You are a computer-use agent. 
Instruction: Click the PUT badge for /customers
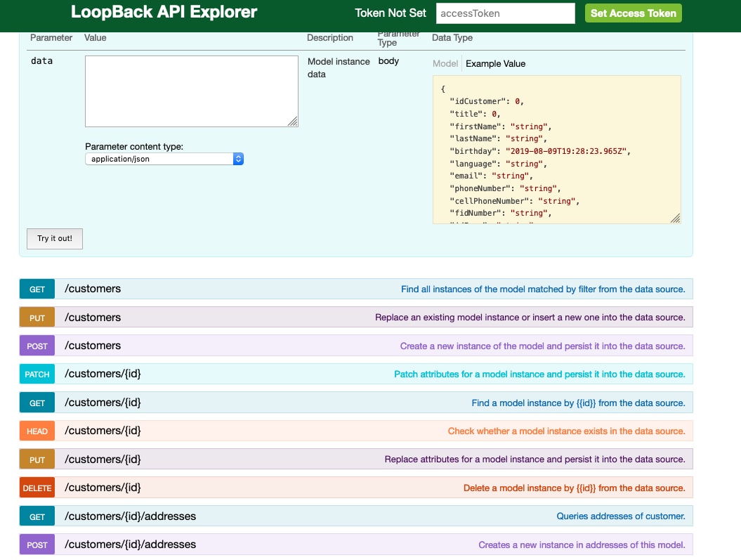click(37, 318)
